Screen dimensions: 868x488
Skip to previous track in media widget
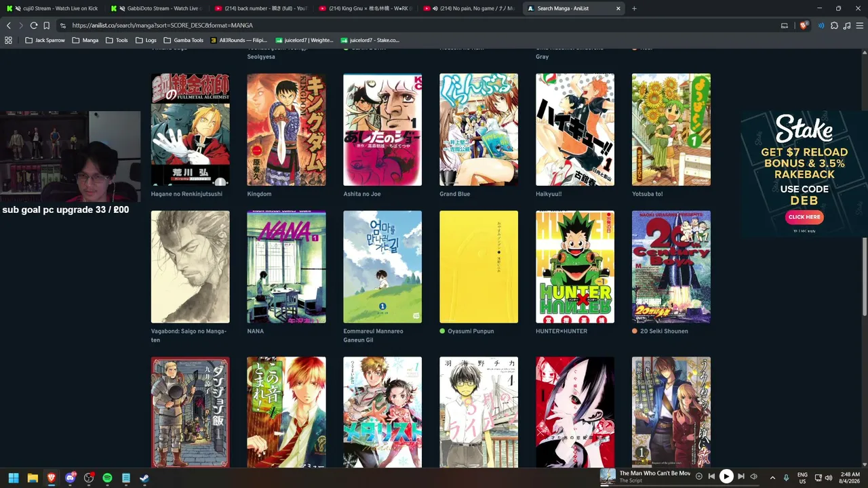point(711,476)
